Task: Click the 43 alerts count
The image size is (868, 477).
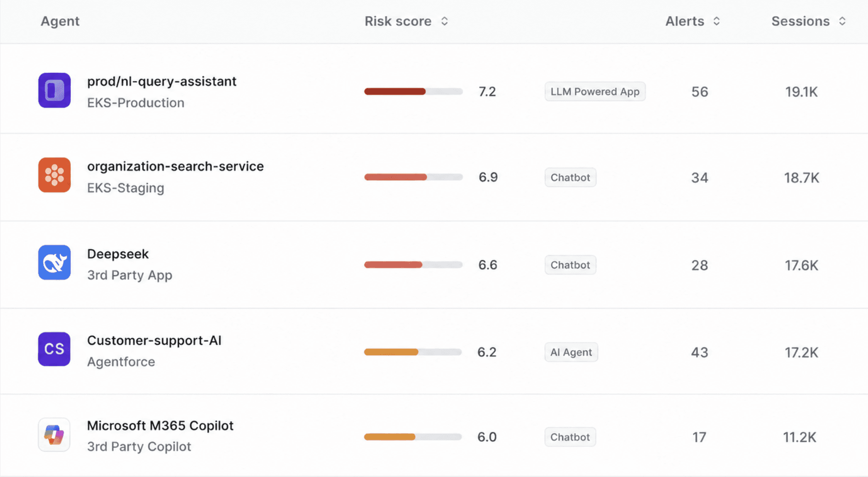Action: click(700, 352)
